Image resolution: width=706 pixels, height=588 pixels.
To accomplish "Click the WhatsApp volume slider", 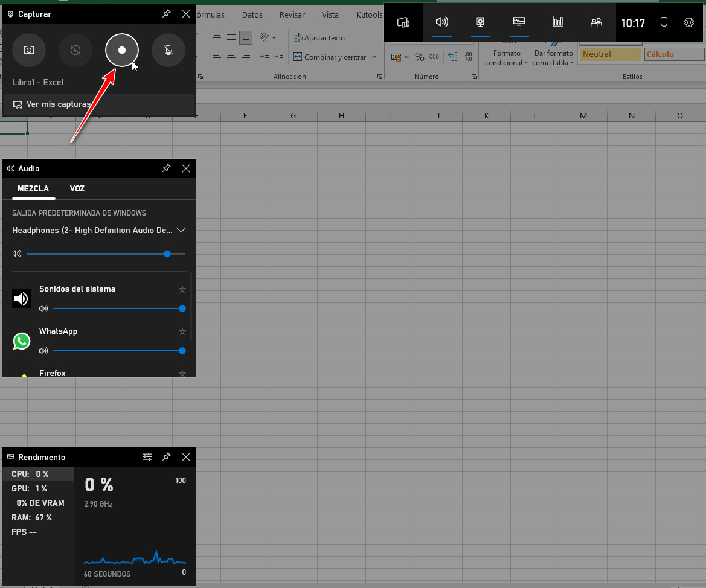I will click(x=118, y=351).
